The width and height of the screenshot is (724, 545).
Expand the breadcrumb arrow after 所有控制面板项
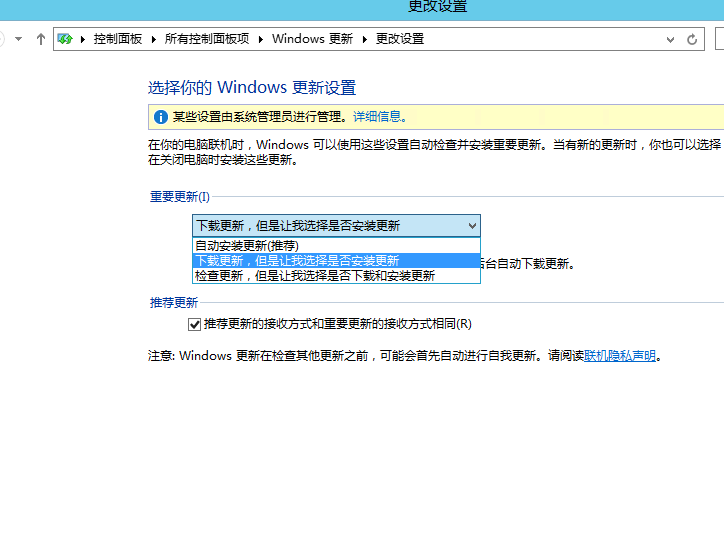[261, 39]
